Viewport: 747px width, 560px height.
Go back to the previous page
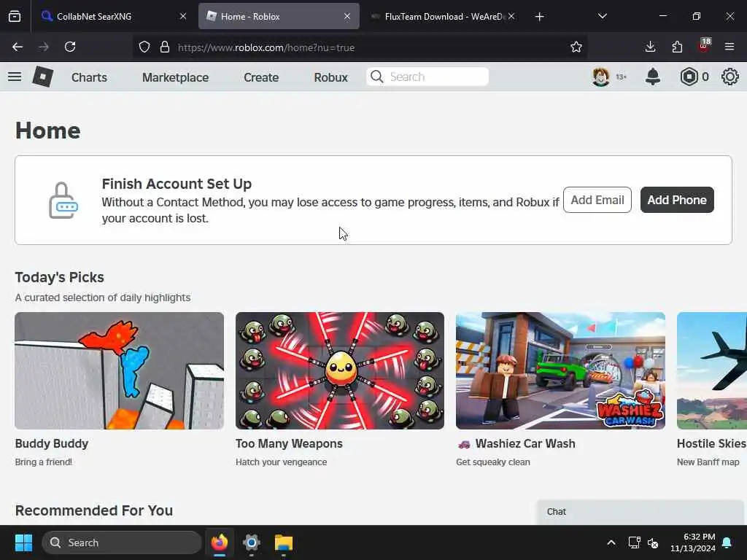point(18,47)
